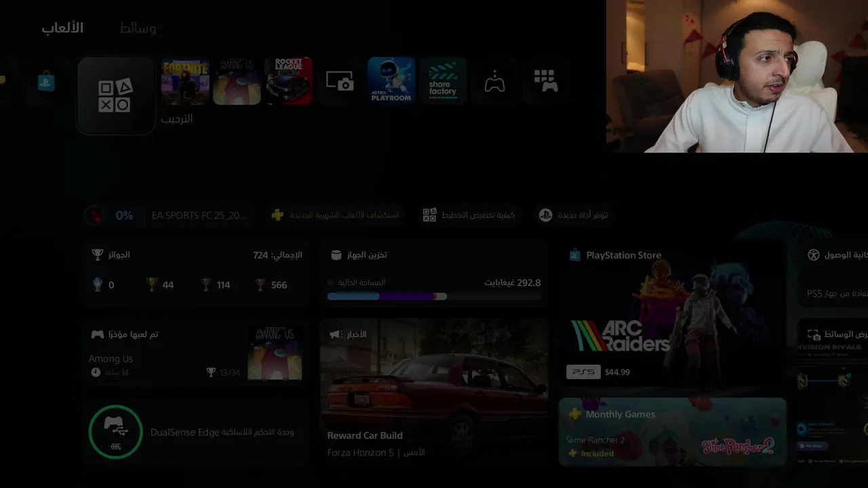Launch Rocket League game tile
Viewport: 868px width, 488px height.
pos(289,81)
